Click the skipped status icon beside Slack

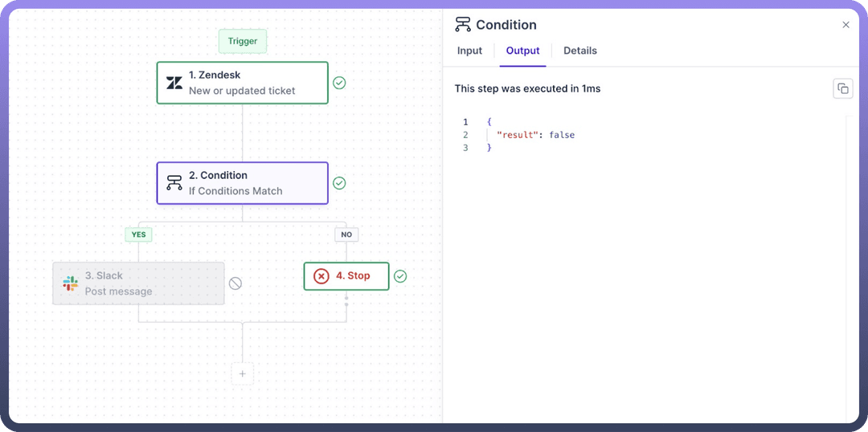tap(235, 283)
